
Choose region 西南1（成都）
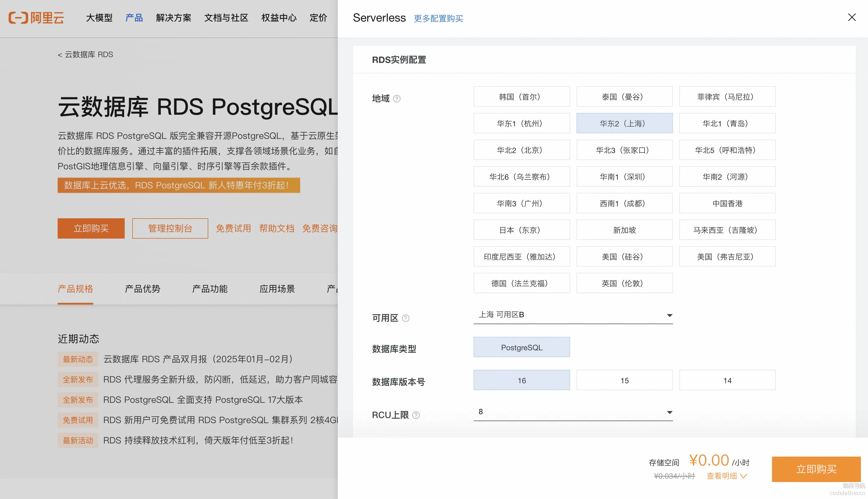coord(624,204)
